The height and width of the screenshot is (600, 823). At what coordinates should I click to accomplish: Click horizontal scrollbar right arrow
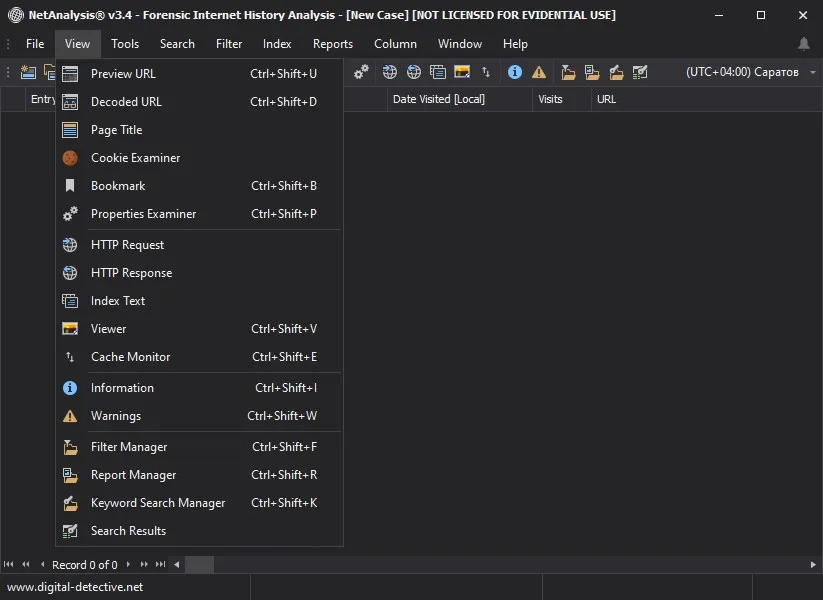813,565
